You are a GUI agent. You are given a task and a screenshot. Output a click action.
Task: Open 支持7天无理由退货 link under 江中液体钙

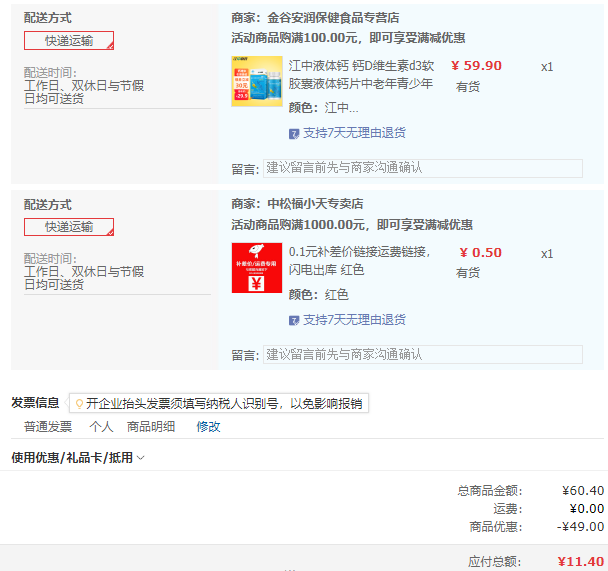tap(354, 133)
